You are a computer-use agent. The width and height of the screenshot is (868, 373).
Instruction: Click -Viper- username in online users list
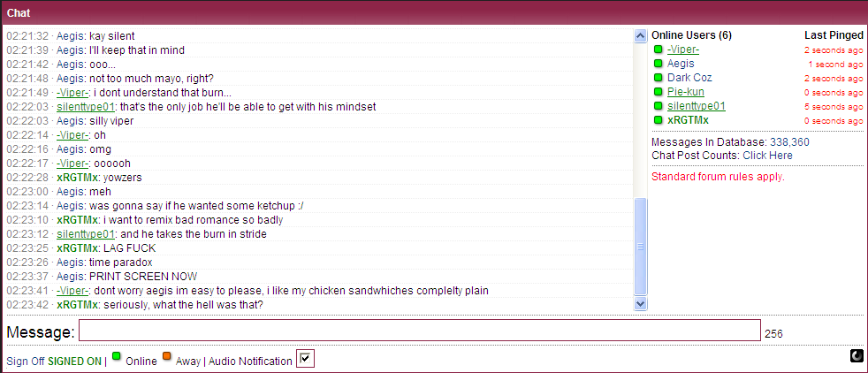coord(683,49)
